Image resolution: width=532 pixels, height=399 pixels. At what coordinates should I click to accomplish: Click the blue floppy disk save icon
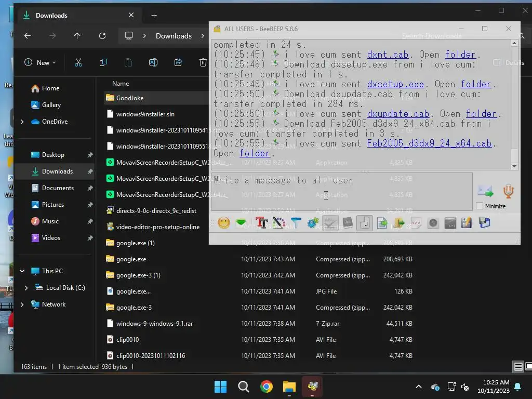point(485,223)
